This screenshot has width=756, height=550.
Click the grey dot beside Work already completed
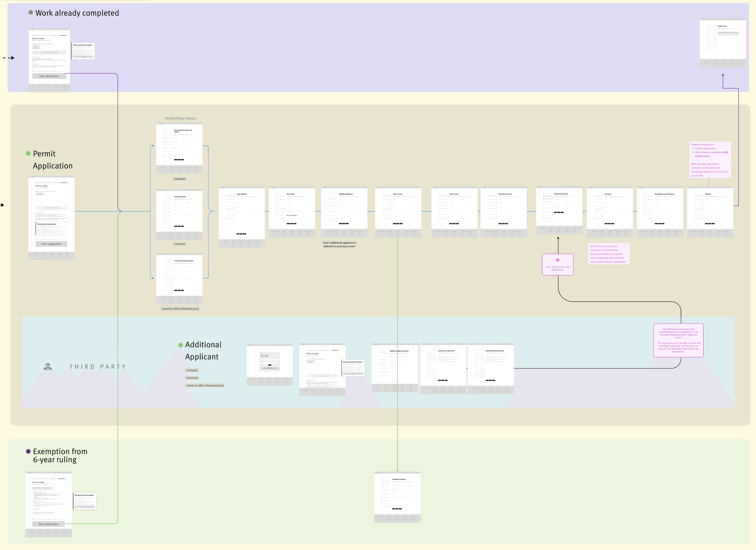tap(31, 12)
